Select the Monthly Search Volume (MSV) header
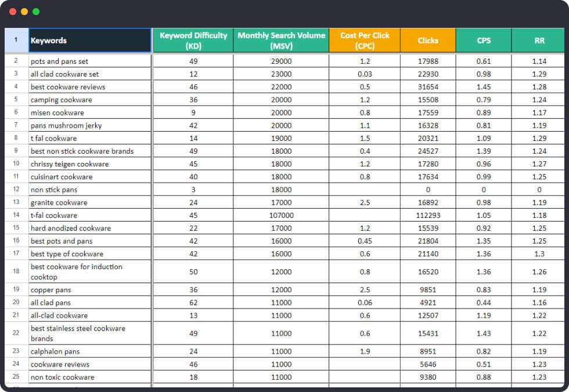Viewport: 569px width, 392px height. 281,40
